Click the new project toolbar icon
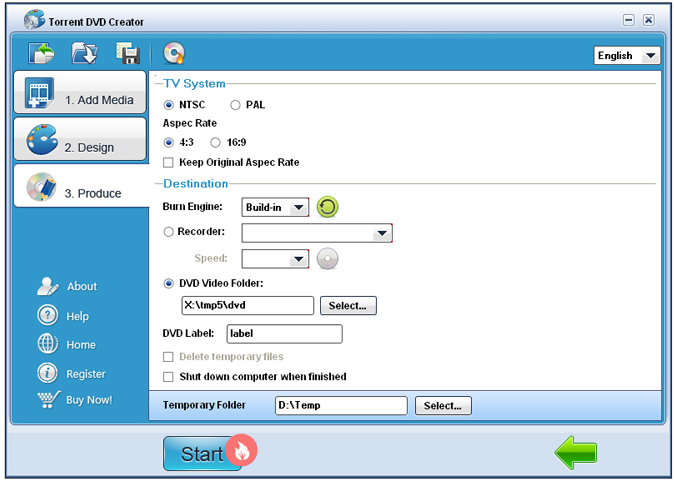 [x=41, y=53]
